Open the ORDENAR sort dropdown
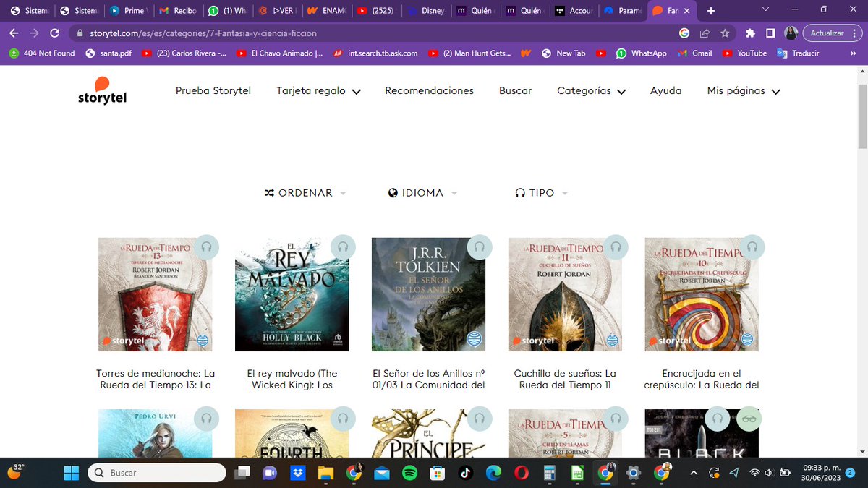 click(x=305, y=193)
